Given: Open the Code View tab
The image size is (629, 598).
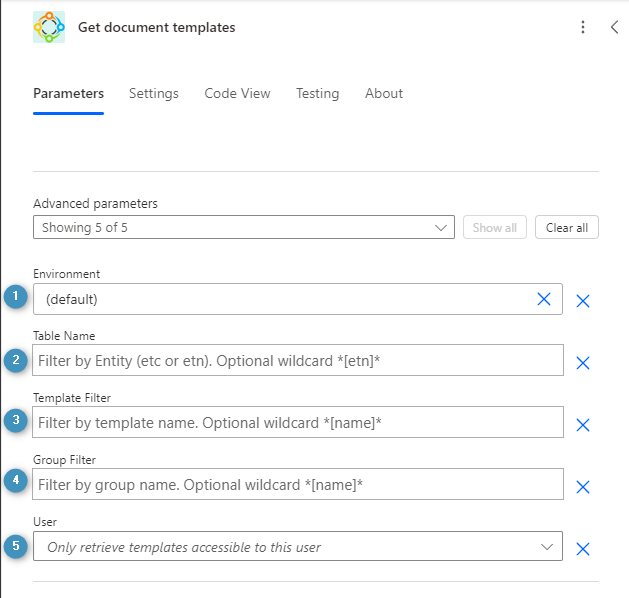Looking at the screenshot, I should [237, 93].
